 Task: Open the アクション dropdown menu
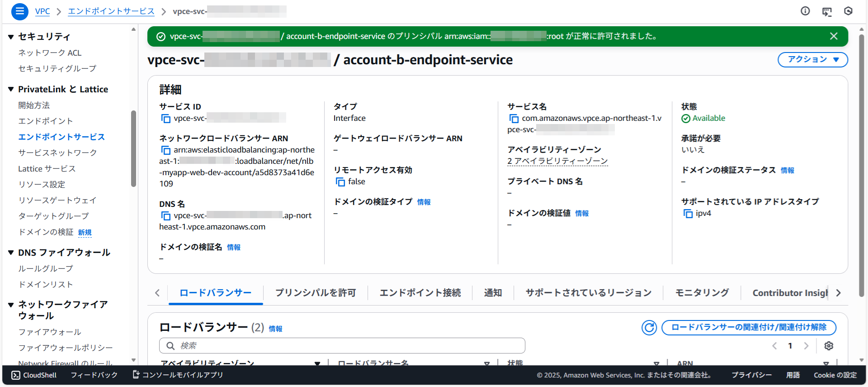tap(812, 60)
